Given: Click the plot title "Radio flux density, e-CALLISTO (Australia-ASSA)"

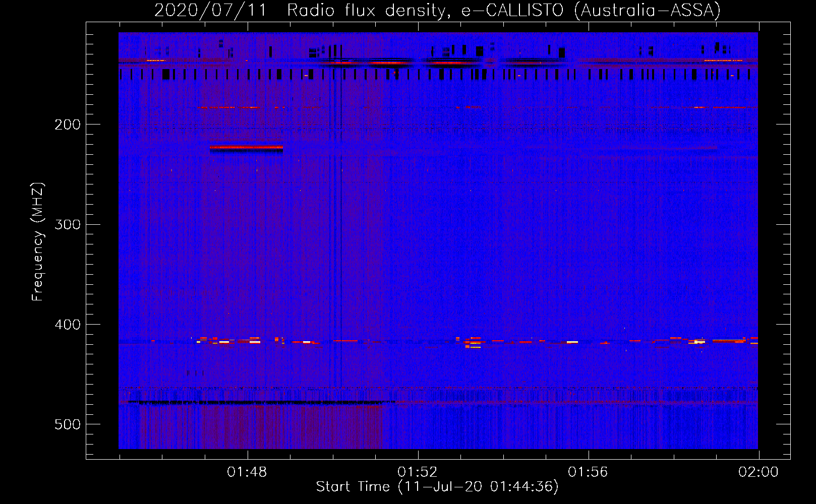Looking at the screenshot, I should coord(504,11).
